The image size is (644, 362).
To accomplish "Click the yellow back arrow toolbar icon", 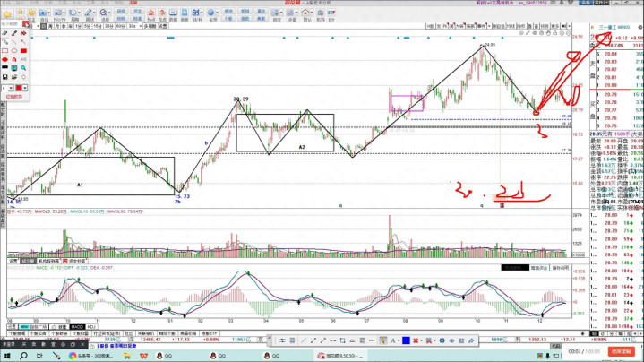I will coord(8,14).
